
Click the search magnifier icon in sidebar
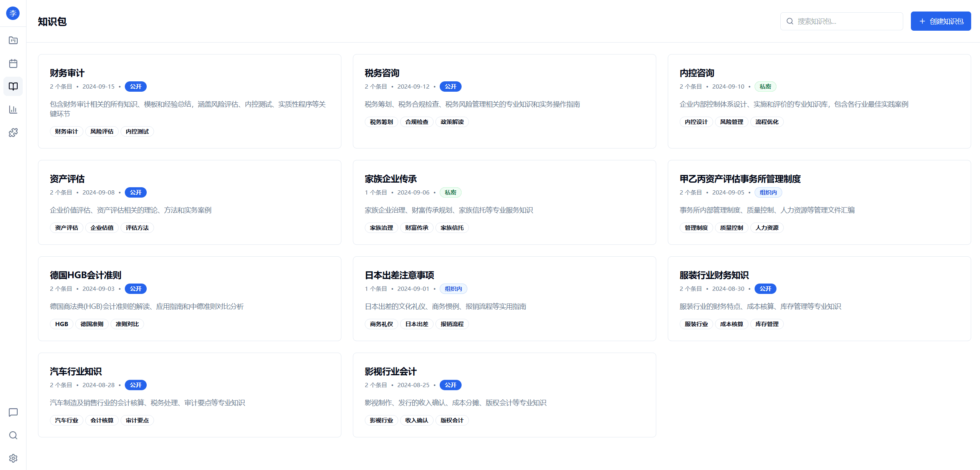point(13,435)
